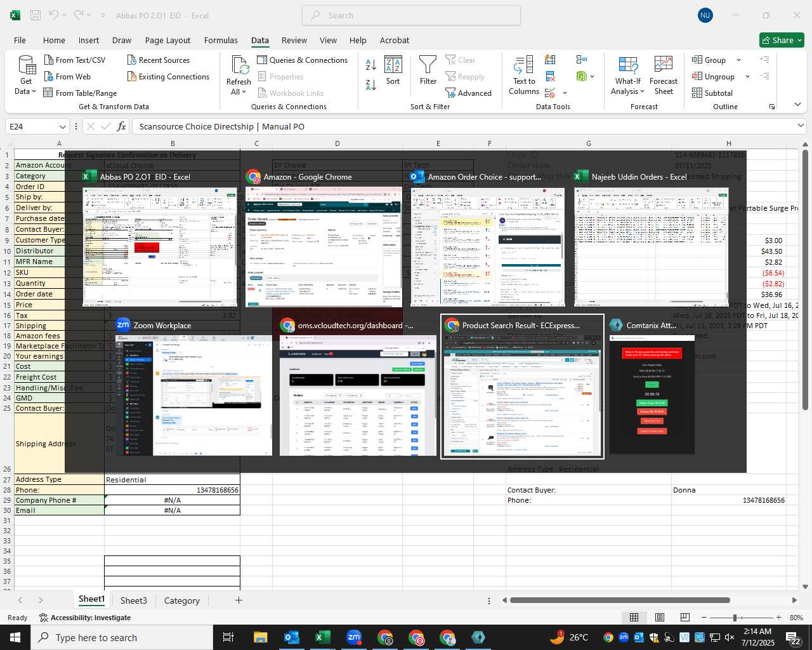
Task: Switch to the Insert tab
Action: [x=89, y=40]
